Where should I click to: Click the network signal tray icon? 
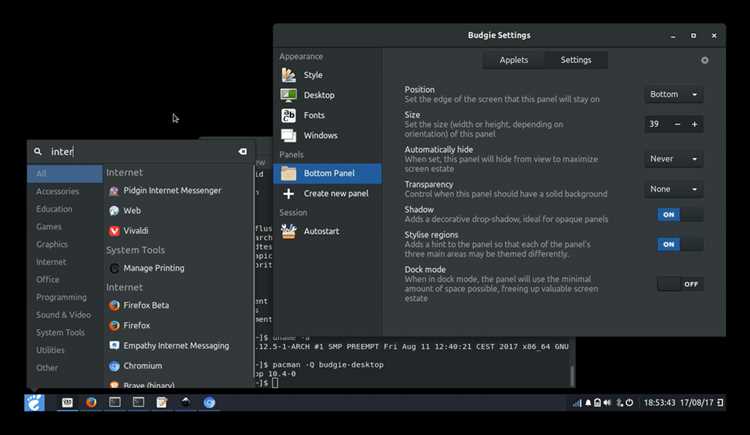pyautogui.click(x=577, y=403)
